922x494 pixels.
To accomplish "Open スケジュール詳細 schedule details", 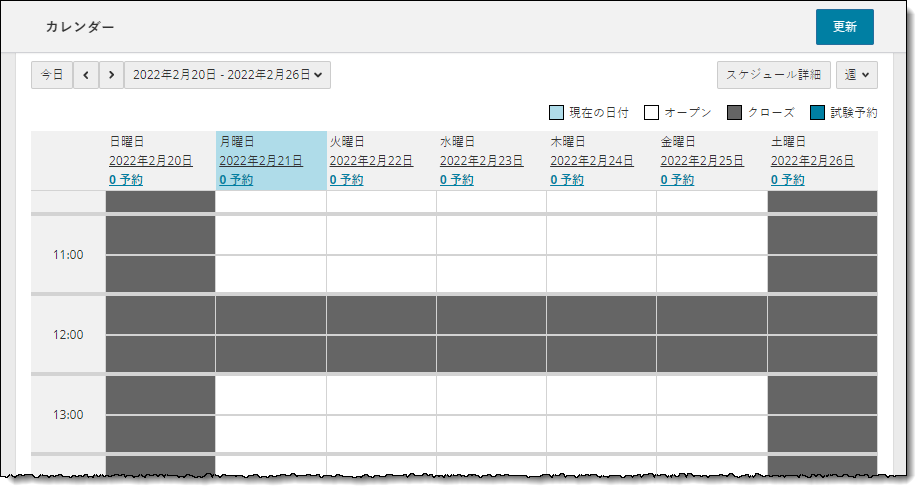I will coord(773,75).
